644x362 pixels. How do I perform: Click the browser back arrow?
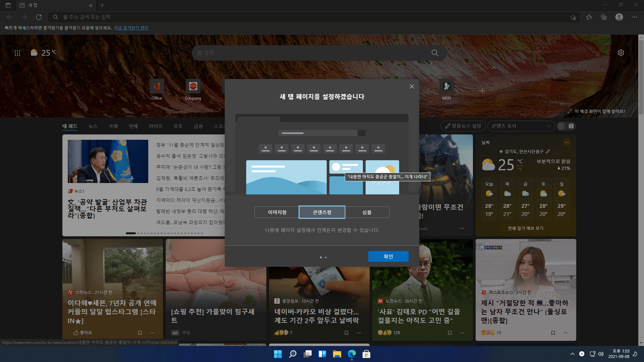9,17
